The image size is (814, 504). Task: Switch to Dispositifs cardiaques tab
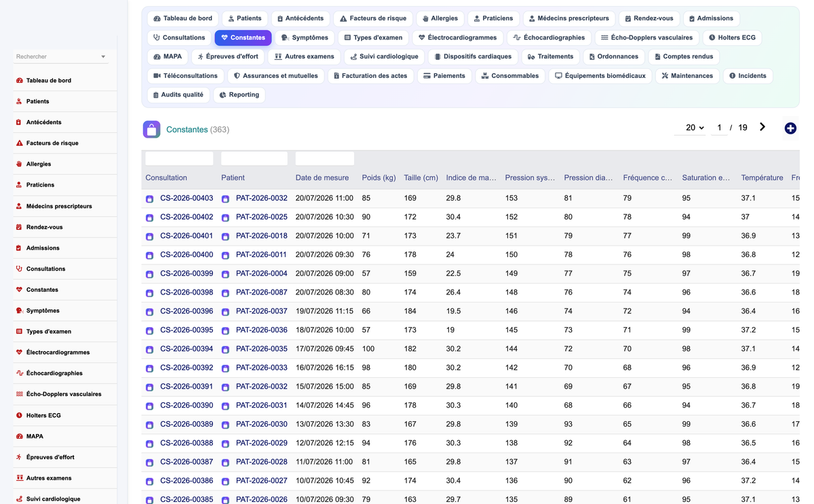pyautogui.click(x=473, y=56)
